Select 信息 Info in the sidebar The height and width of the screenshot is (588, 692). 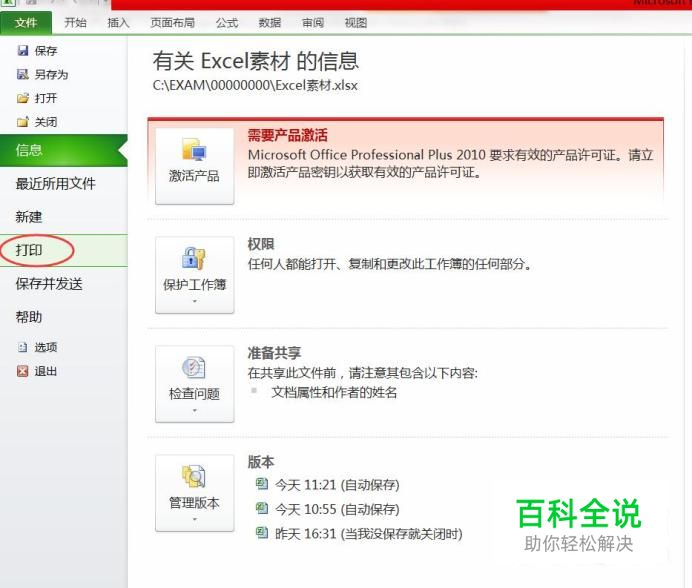64,151
